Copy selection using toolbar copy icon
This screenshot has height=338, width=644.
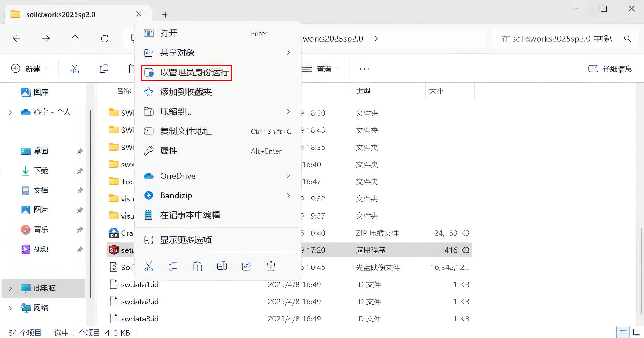pos(104,69)
